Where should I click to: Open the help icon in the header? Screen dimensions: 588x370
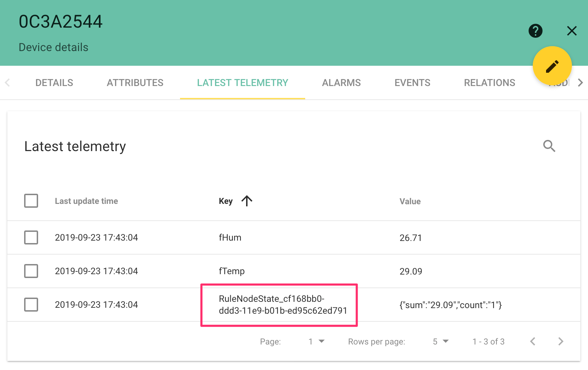pos(535,31)
